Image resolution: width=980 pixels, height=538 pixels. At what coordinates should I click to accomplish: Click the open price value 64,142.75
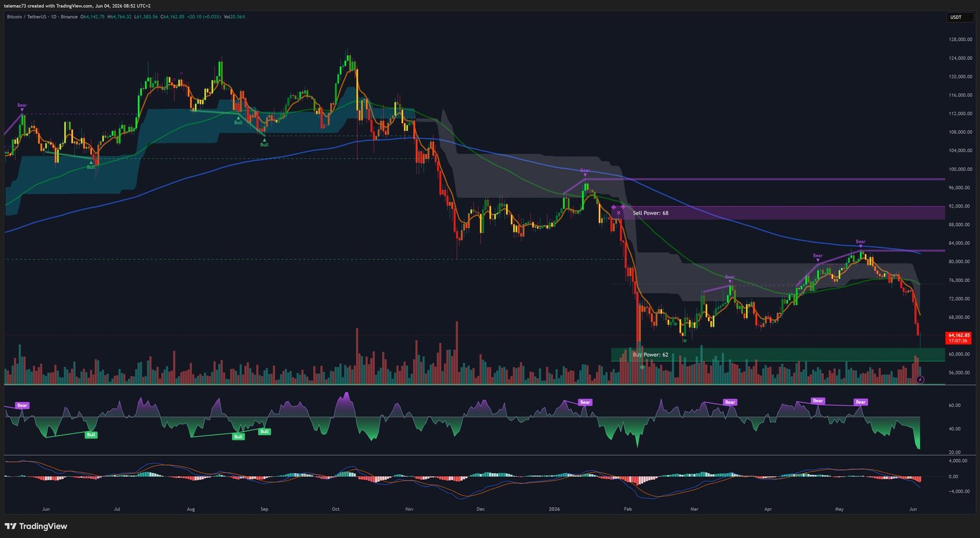[92, 17]
